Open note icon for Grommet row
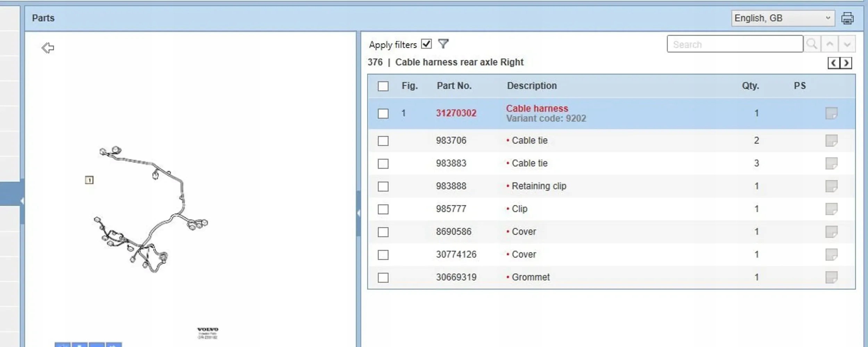Image resolution: width=868 pixels, height=347 pixels. (831, 277)
